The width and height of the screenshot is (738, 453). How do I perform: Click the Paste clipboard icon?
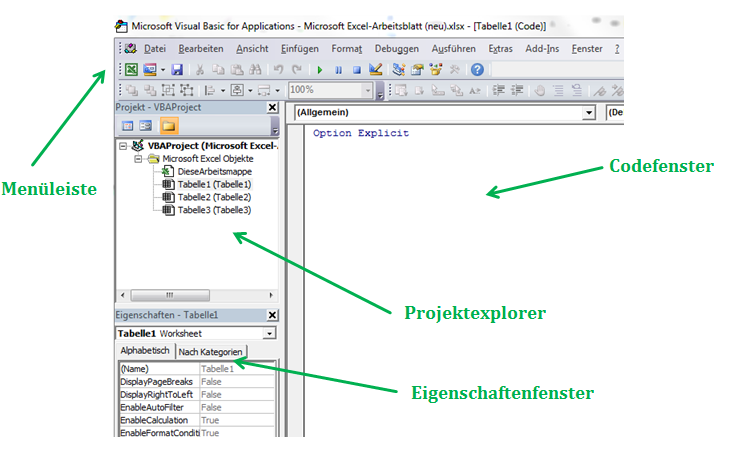click(237, 70)
